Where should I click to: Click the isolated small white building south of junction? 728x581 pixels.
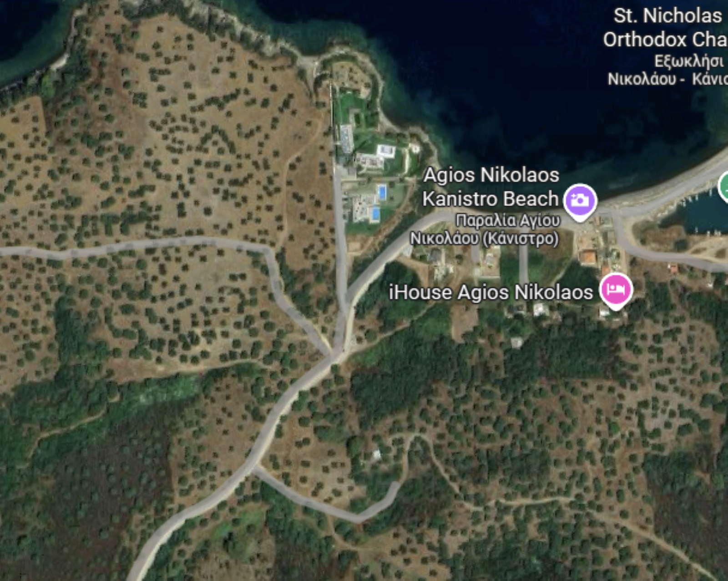pyautogui.click(x=376, y=454)
